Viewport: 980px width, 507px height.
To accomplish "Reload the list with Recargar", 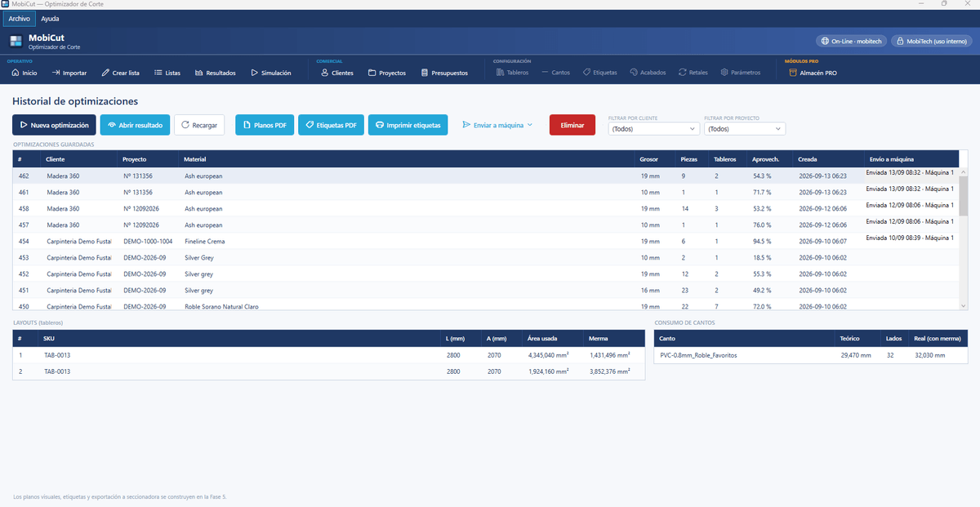I will [x=199, y=125].
